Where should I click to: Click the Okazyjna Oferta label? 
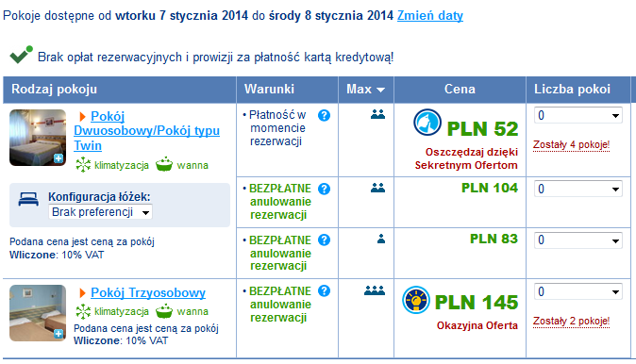tap(477, 325)
